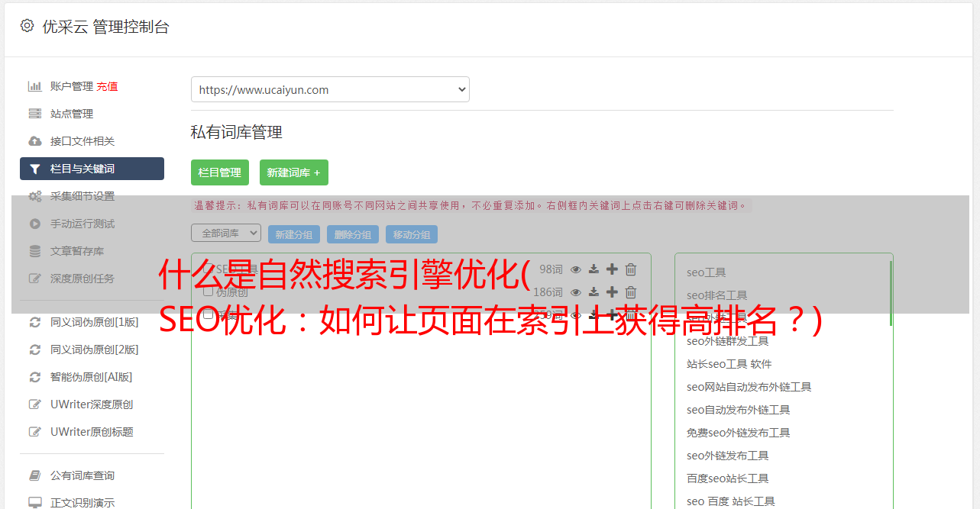Image resolution: width=980 pixels, height=509 pixels.
Task: Click the download icon in the 98词 row
Action: point(593,269)
